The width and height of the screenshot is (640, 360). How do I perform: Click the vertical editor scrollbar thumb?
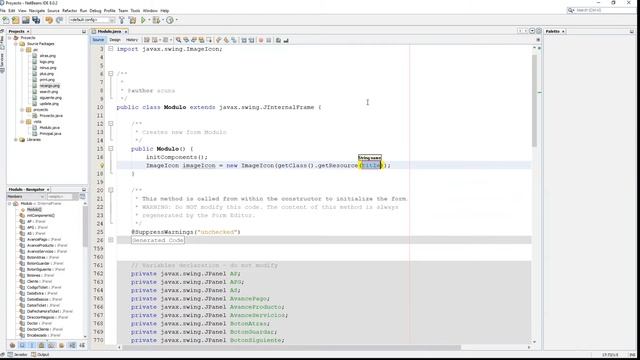[x=534, y=100]
